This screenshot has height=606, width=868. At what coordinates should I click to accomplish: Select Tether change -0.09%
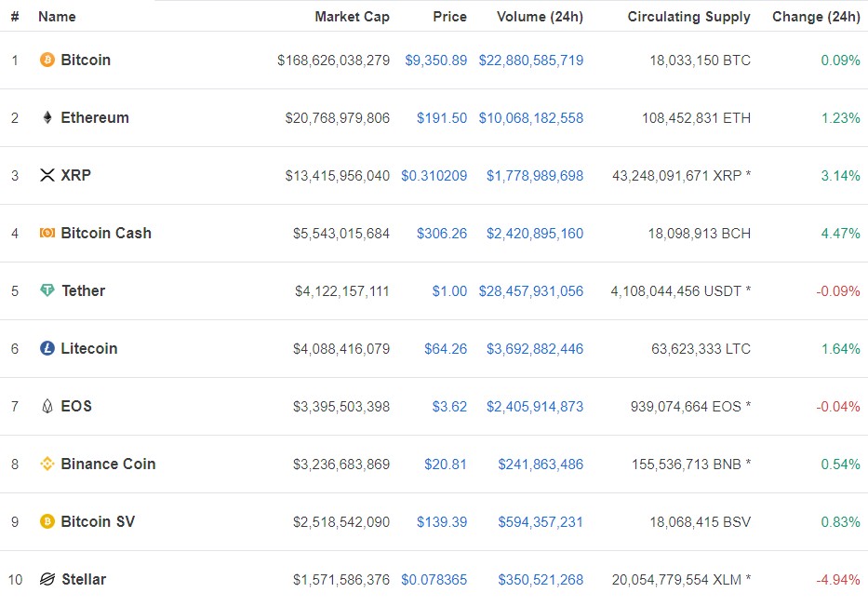838,290
